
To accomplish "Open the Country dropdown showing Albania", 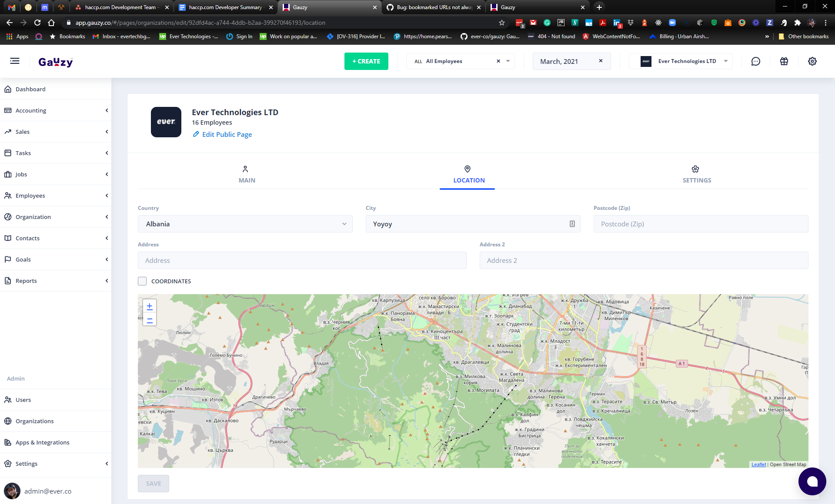I will click(x=245, y=224).
